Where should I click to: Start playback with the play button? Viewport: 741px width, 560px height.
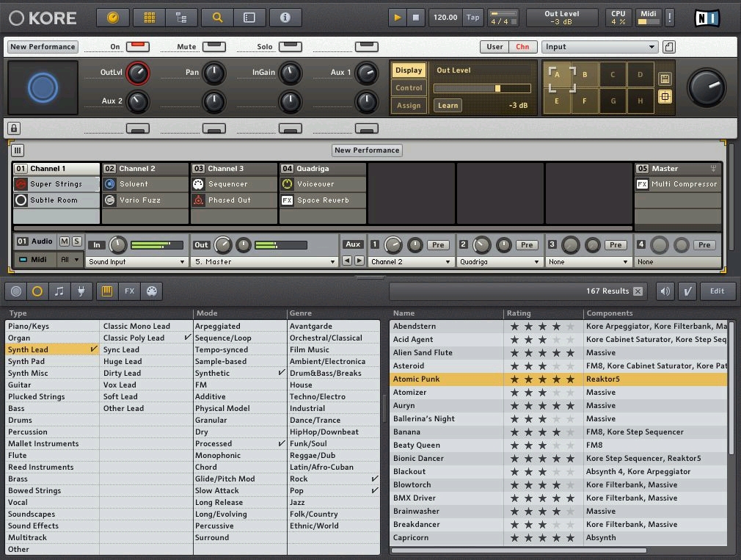click(398, 18)
